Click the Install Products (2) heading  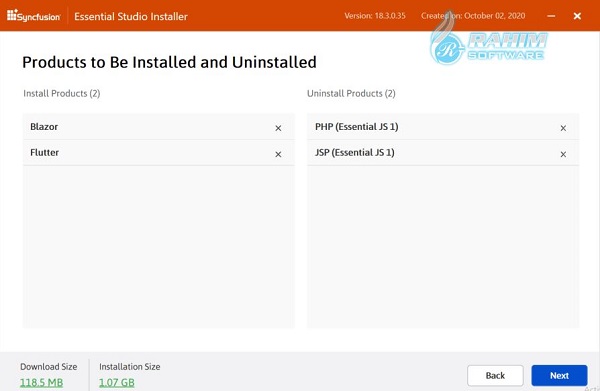point(62,93)
